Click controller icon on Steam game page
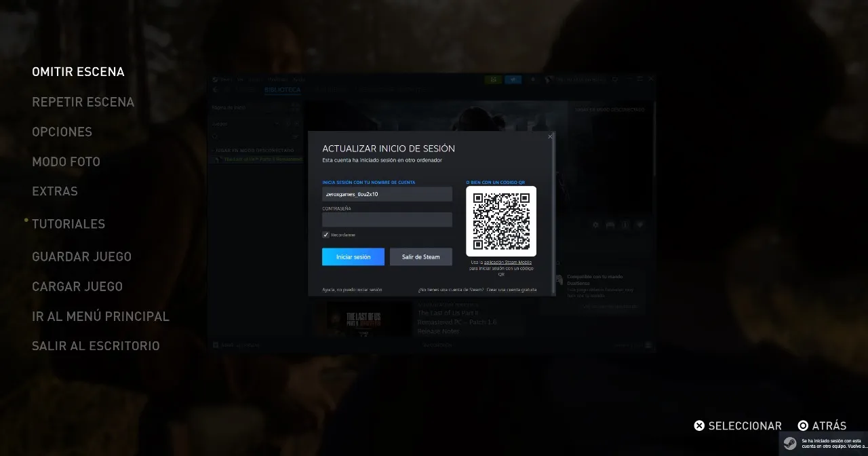Screen dimensions: 868x456 point(610,225)
